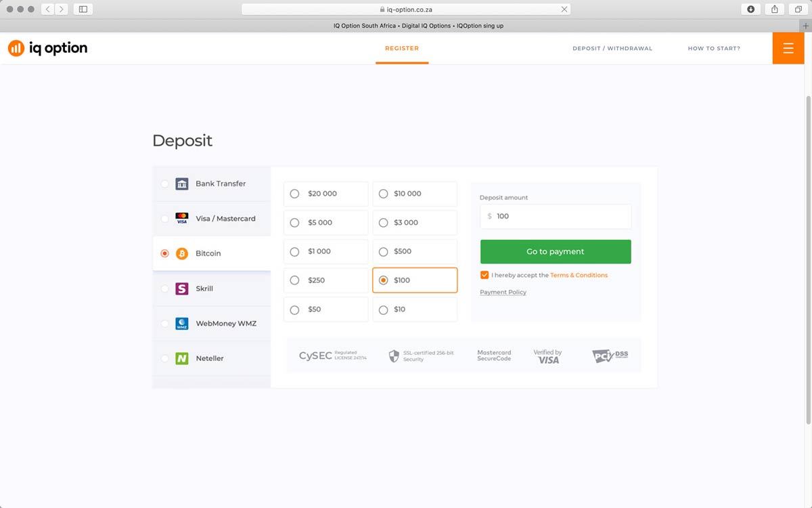Viewport: 812px width, 508px height.
Task: Choose the $5 000 amount option
Action: (x=326, y=222)
